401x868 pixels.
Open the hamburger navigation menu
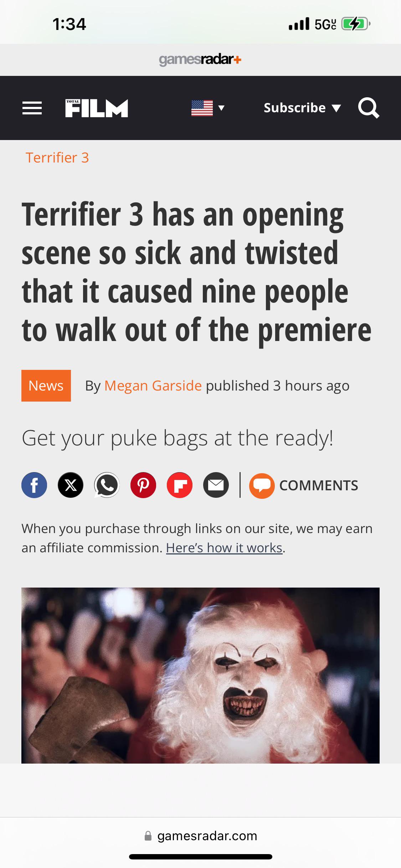click(32, 108)
